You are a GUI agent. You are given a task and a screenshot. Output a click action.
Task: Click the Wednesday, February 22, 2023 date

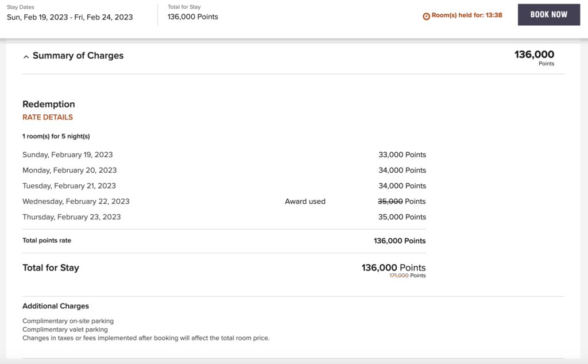(x=76, y=202)
